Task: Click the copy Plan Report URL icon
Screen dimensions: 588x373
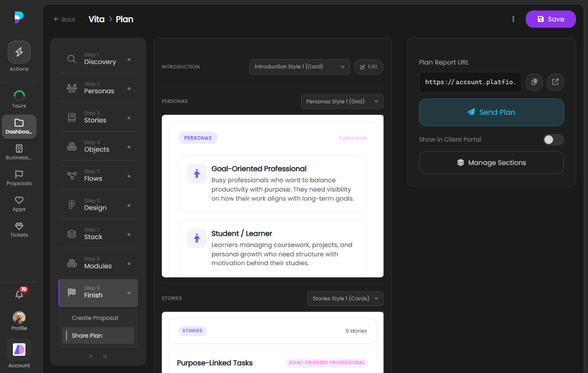Action: point(534,82)
